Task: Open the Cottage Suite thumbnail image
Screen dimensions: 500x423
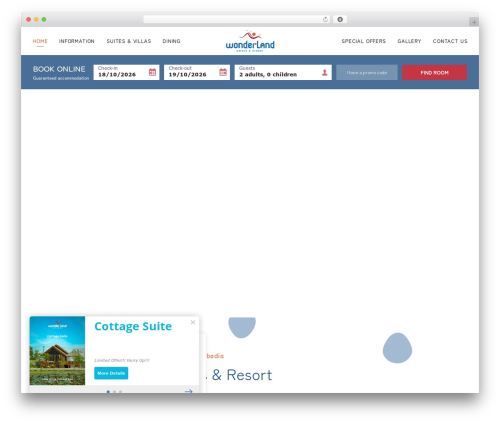Action: click(57, 351)
